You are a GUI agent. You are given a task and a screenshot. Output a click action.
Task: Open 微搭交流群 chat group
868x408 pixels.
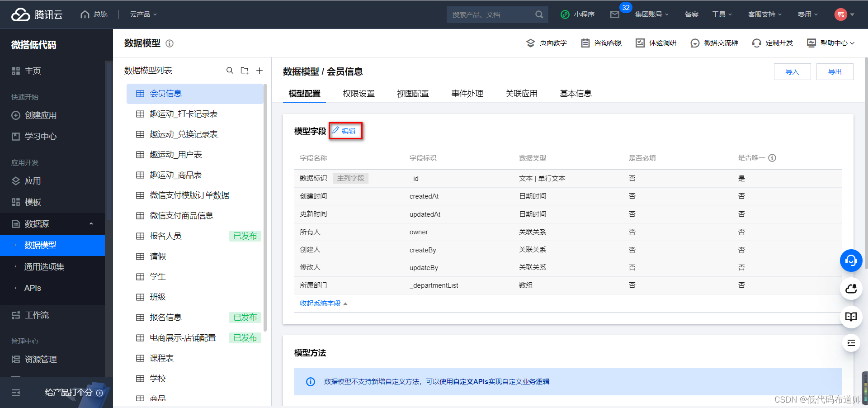714,43
